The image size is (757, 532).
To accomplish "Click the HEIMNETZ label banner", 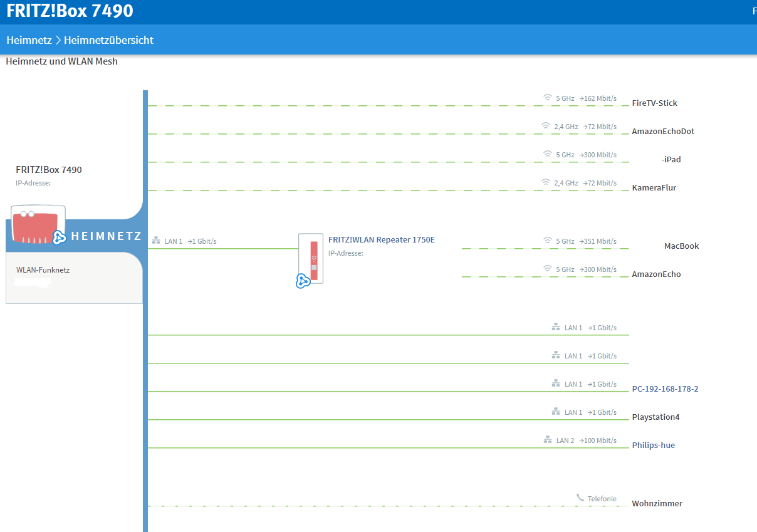I will click(107, 237).
